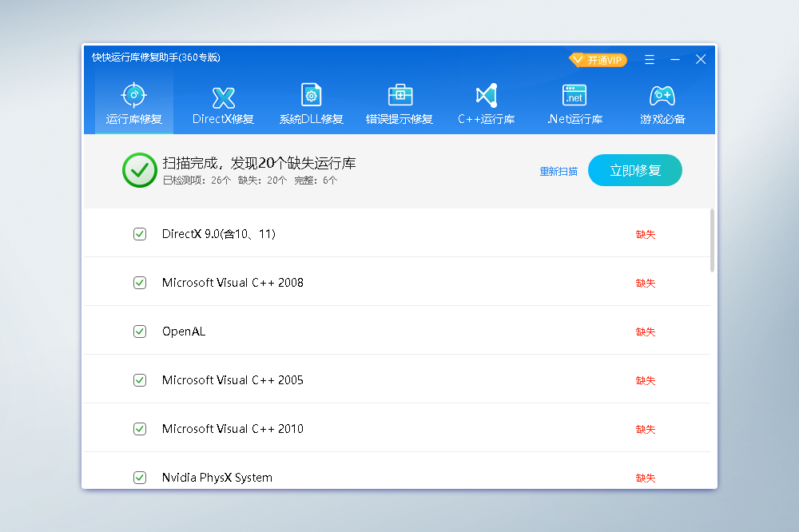799x532 pixels.
Task: Toggle the OpenAL checkbox
Action: point(140,332)
